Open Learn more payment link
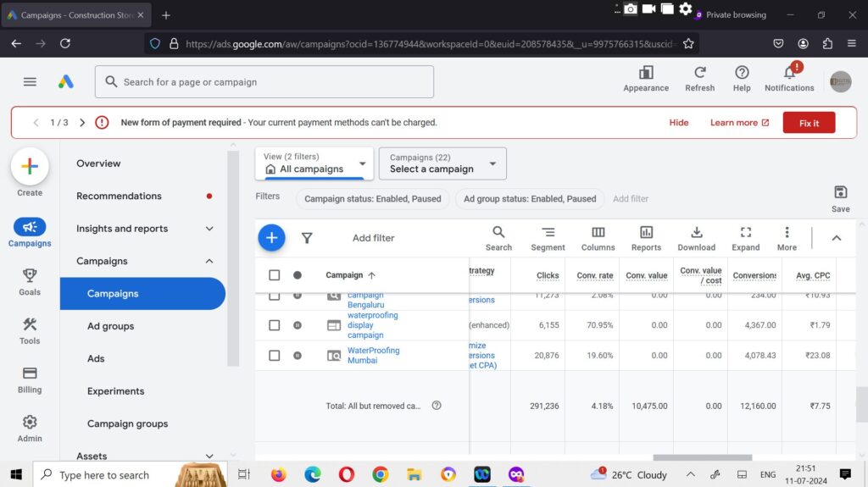This screenshot has width=868, height=487. [x=739, y=122]
